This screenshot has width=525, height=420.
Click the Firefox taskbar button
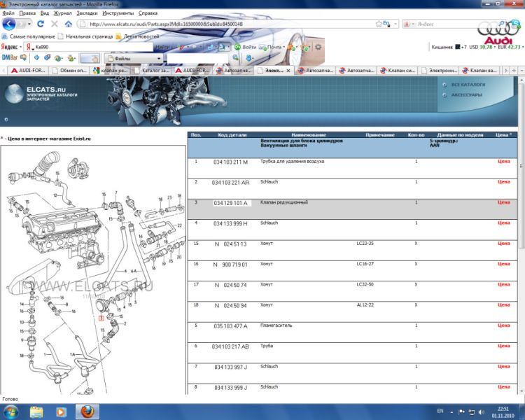point(87,412)
